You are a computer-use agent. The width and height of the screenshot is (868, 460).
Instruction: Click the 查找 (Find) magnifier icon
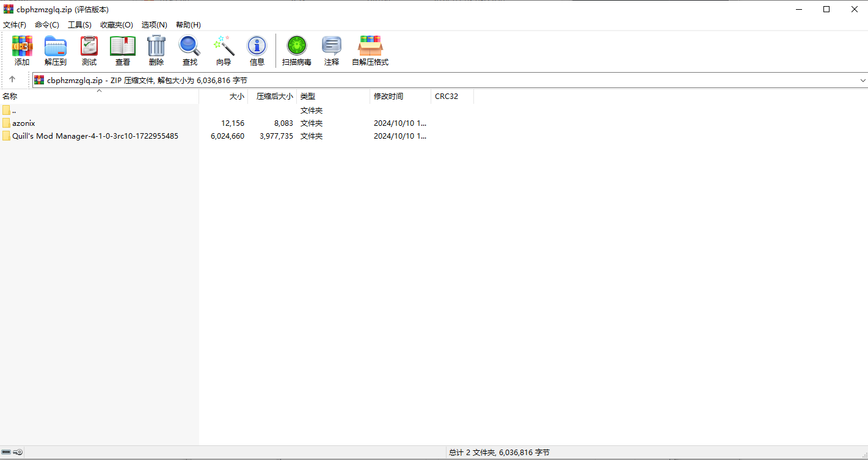click(189, 46)
